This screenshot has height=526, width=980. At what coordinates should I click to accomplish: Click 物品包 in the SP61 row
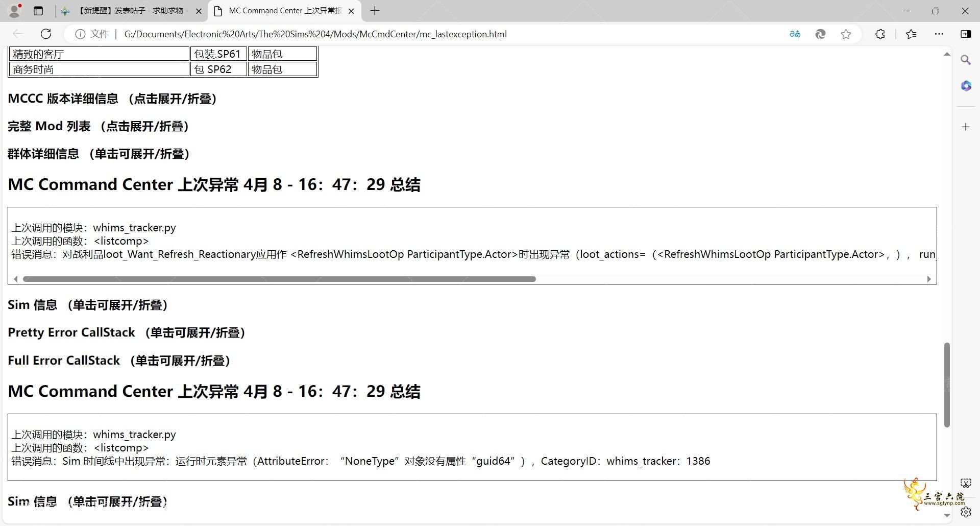pyautogui.click(x=282, y=54)
